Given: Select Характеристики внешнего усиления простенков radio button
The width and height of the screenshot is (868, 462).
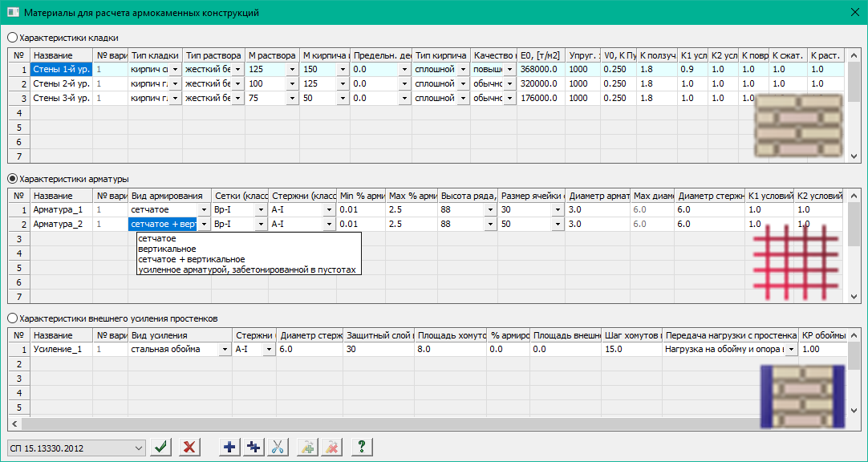Looking at the screenshot, I should point(12,318).
